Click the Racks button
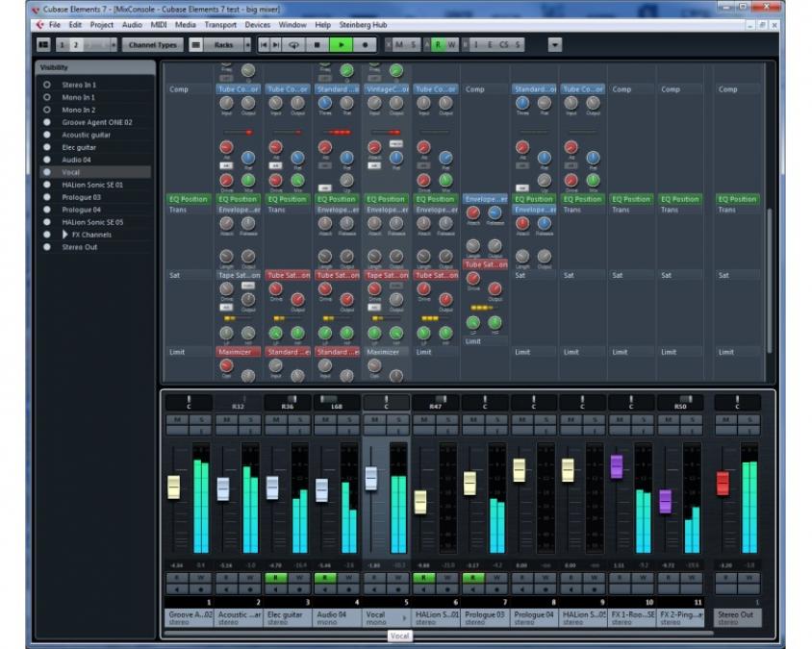The height and width of the screenshot is (649, 812). pos(223,45)
